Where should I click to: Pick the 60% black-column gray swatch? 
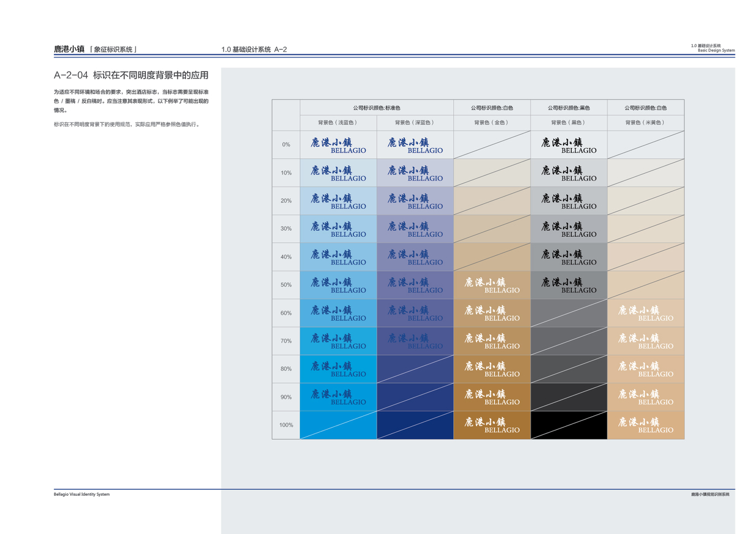[568, 313]
